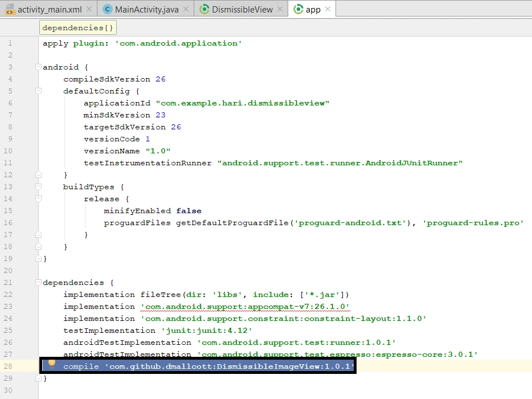532x399 pixels.
Task: Close the MainActivity.java tab
Action: [186, 9]
